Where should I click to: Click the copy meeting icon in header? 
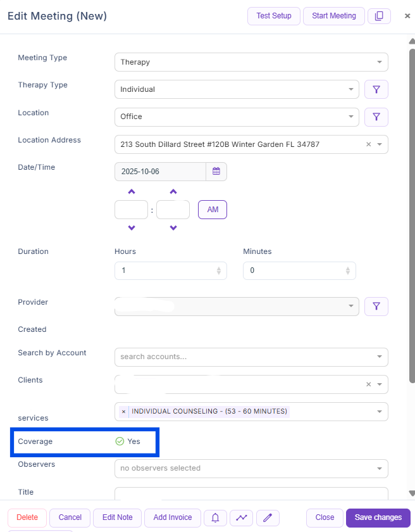tap(379, 16)
